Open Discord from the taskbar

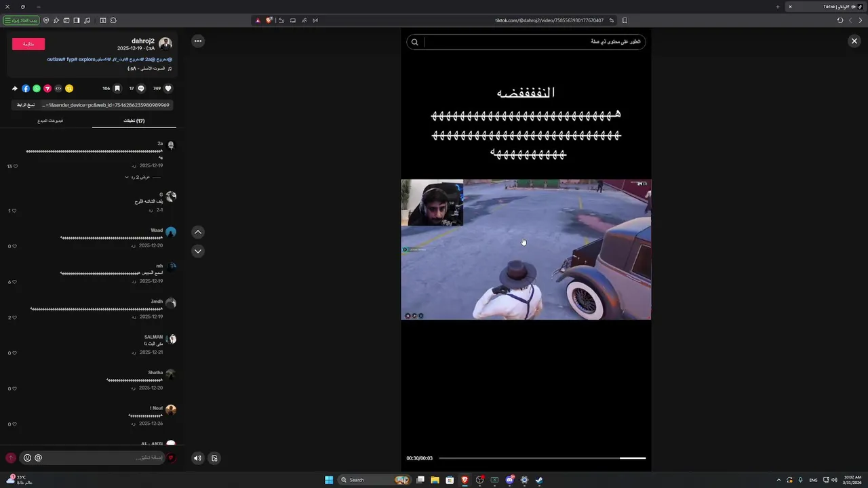[510, 480]
